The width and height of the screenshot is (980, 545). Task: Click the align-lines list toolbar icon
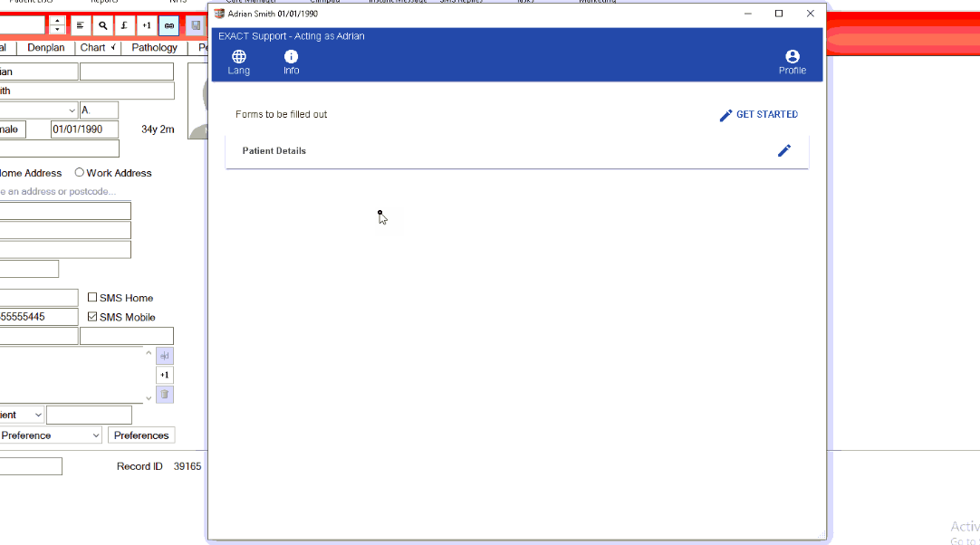[x=81, y=25]
